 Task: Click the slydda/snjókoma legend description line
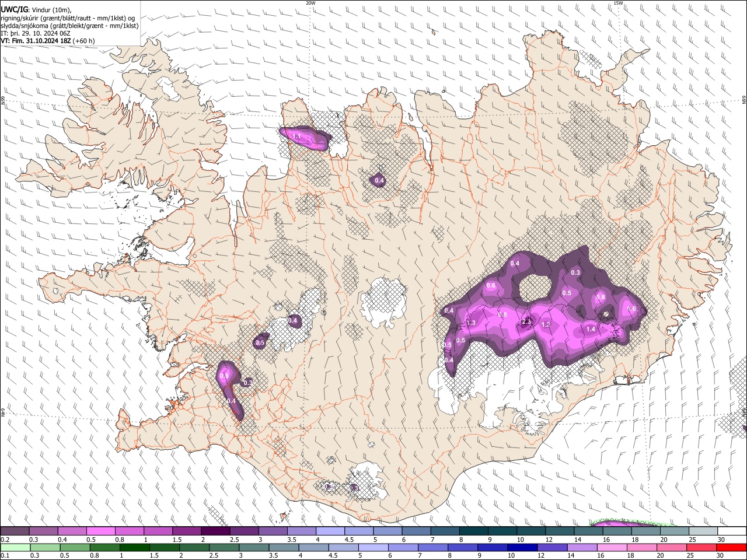coord(70,26)
